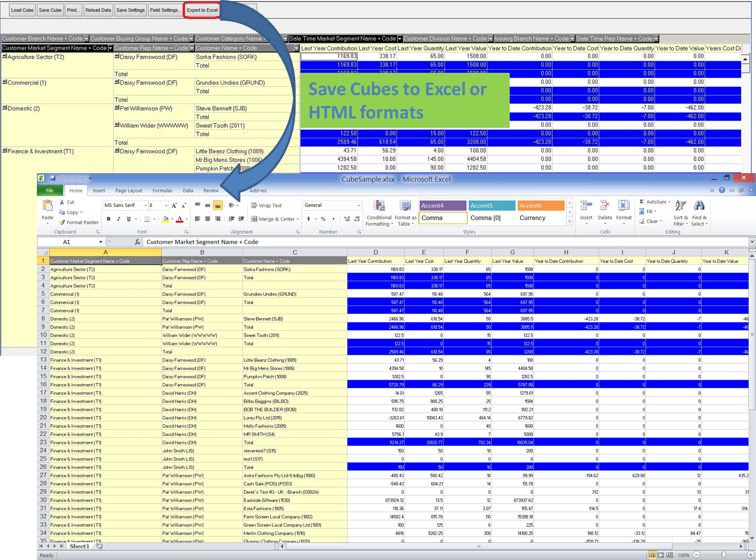
Task: Click the Find & Select binoculars icon
Action: pos(699,206)
